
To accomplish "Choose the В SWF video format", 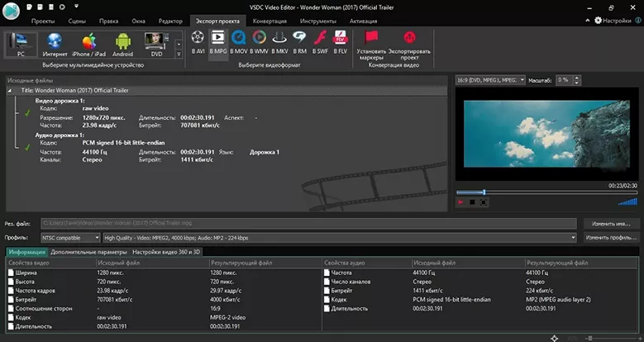I will tap(320, 43).
